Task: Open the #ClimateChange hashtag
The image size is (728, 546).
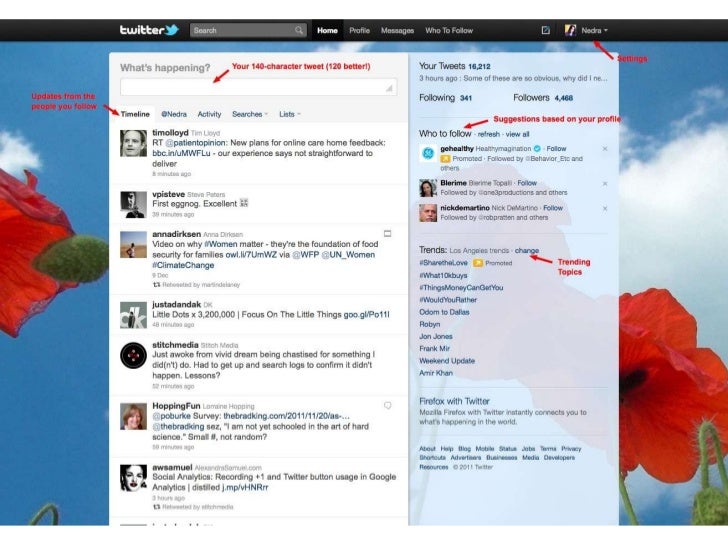Action: 183,266
